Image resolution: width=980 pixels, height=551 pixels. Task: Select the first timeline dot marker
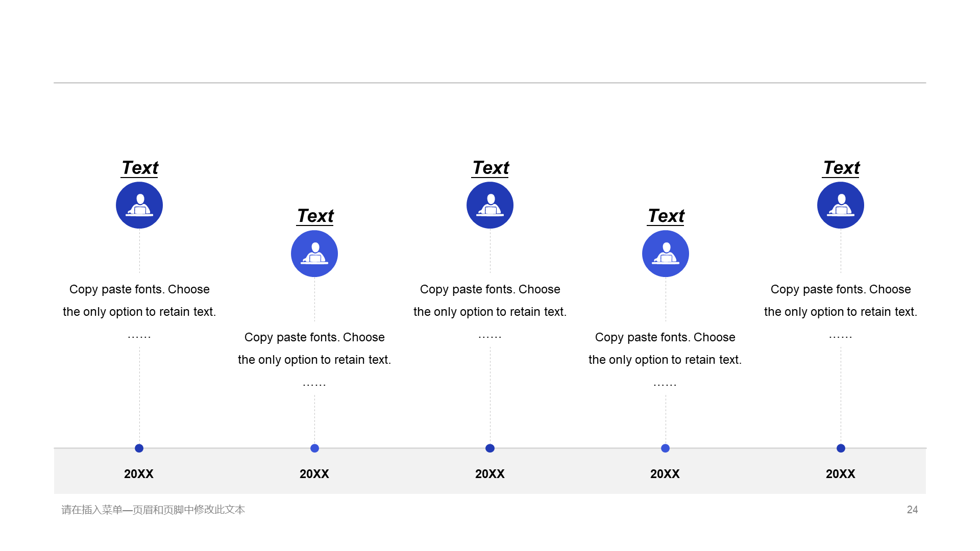point(139,448)
